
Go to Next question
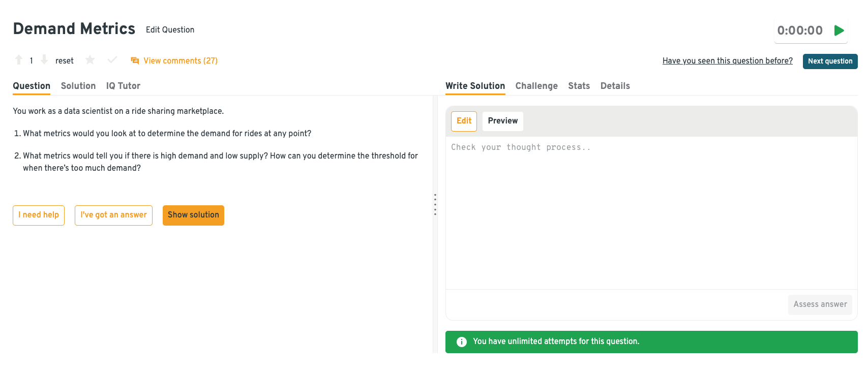click(830, 61)
